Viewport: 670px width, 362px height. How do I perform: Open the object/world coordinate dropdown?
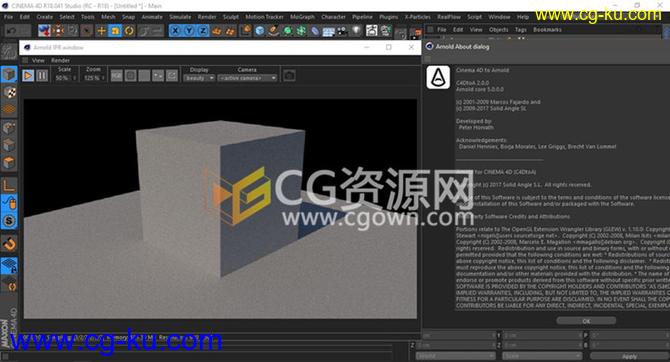[455, 356]
